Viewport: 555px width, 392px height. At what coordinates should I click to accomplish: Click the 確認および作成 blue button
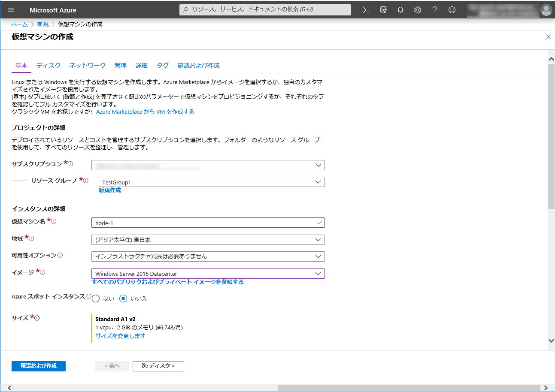coord(39,366)
